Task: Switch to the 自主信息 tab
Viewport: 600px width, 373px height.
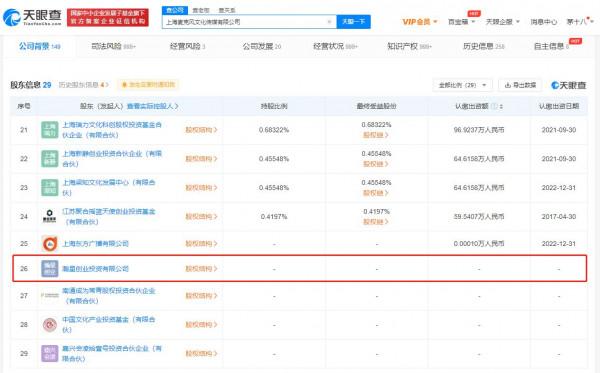Action: click(551, 46)
